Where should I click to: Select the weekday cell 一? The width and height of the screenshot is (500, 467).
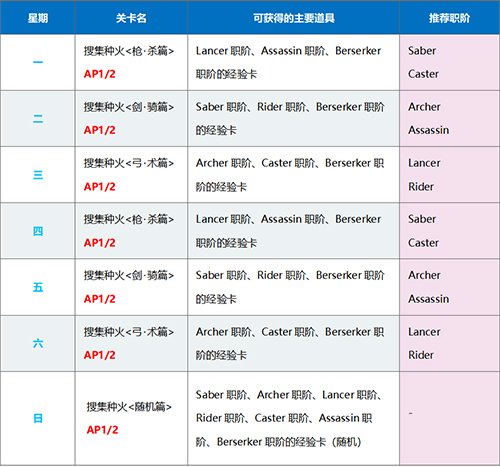38,62
